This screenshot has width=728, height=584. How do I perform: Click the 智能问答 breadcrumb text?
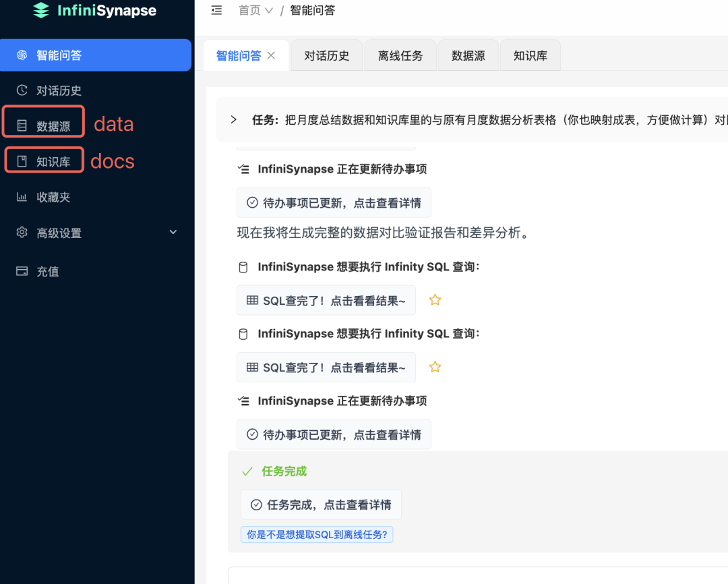[x=313, y=10]
